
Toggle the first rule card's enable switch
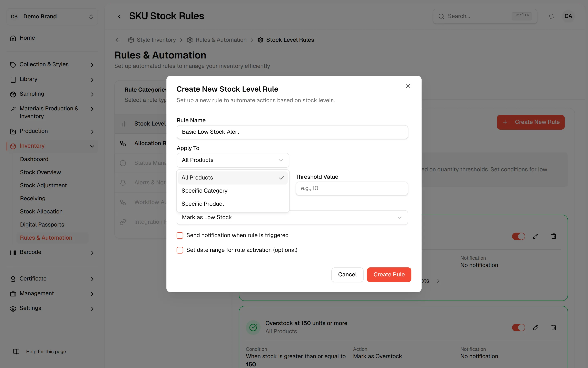click(x=519, y=236)
